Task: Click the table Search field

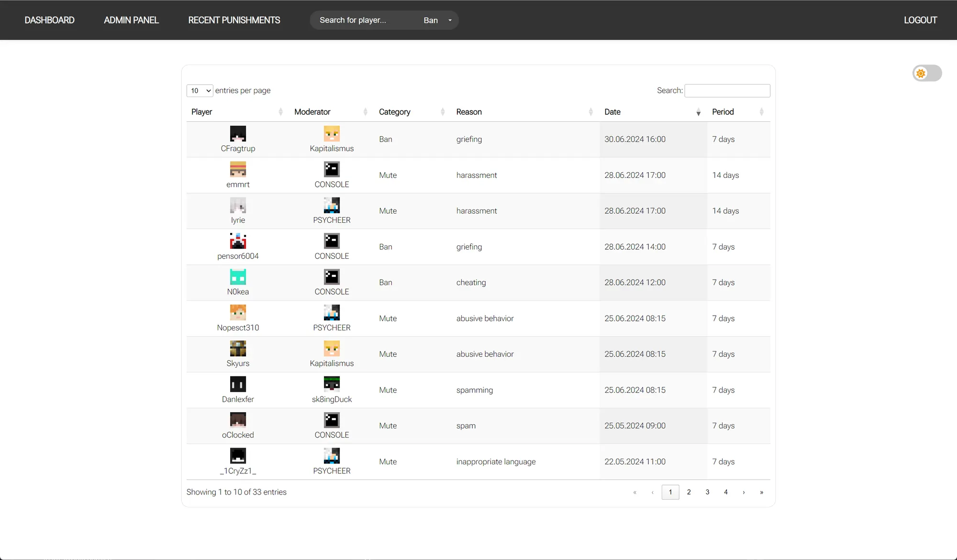Action: click(x=727, y=90)
